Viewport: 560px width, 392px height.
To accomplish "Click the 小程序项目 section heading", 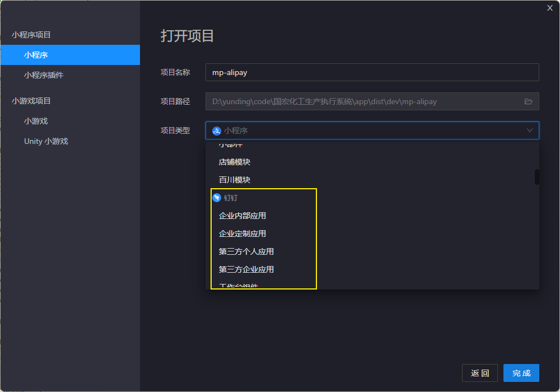I will [x=31, y=35].
